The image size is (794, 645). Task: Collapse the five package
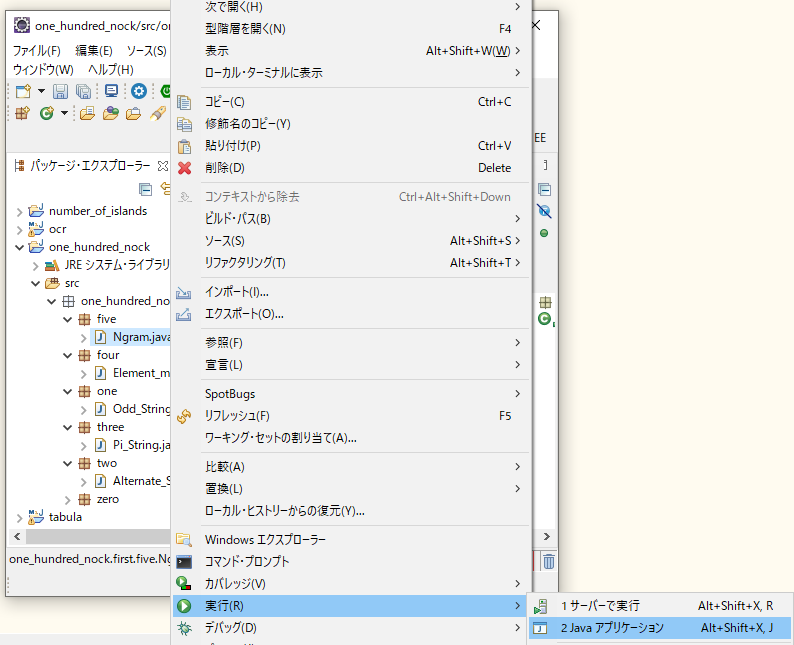67,319
